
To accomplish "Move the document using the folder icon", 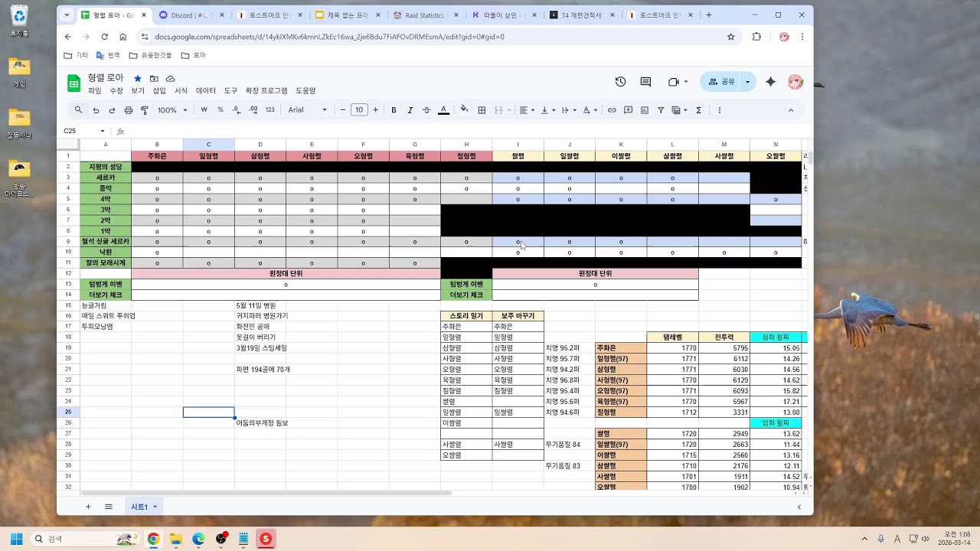I will 154,78.
